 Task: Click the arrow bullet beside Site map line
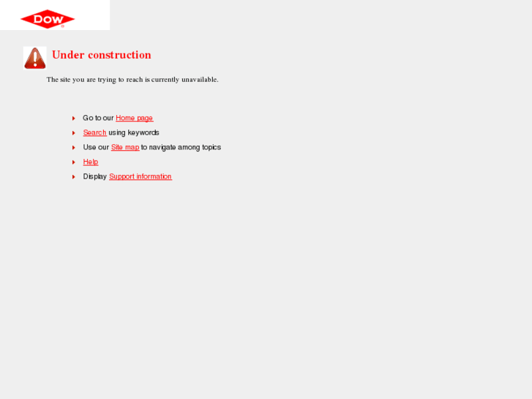74,147
